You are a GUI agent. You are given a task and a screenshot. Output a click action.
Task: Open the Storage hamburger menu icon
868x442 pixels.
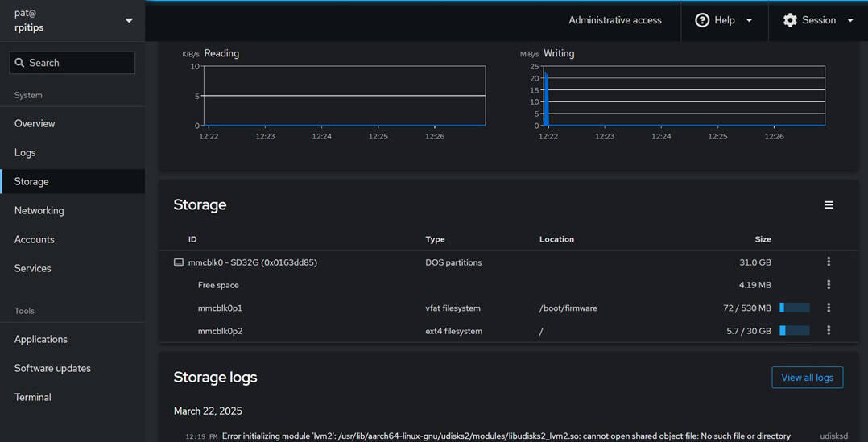coord(828,205)
